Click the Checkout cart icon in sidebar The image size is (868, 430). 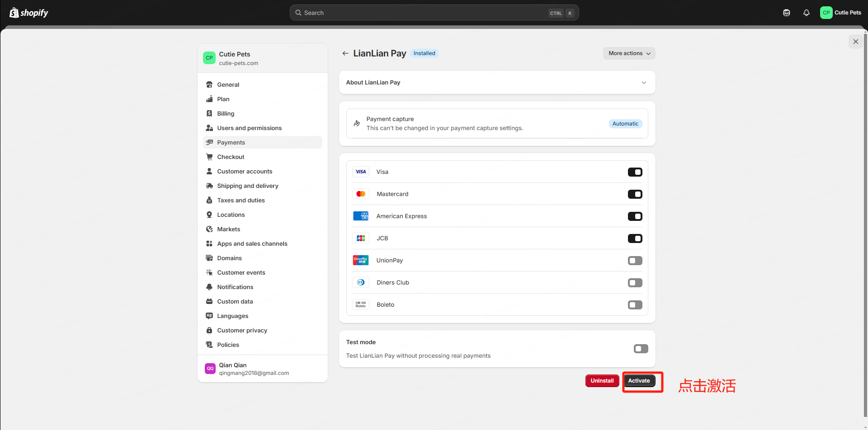pyautogui.click(x=209, y=157)
